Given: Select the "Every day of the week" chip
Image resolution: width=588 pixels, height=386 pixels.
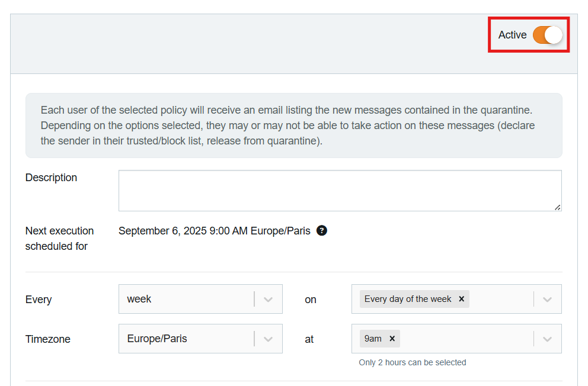Looking at the screenshot, I should point(409,299).
